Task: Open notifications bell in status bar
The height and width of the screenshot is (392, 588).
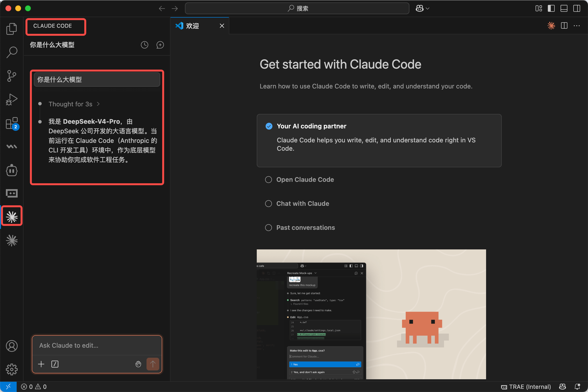Action: tap(577, 387)
